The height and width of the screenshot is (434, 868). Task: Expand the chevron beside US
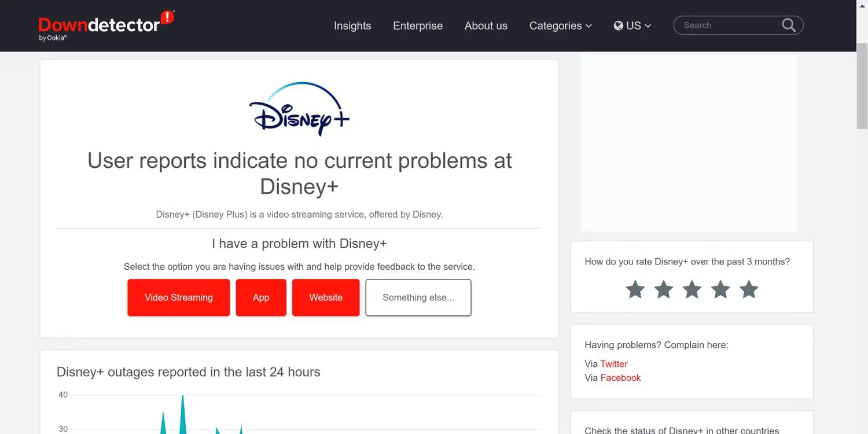(x=648, y=25)
